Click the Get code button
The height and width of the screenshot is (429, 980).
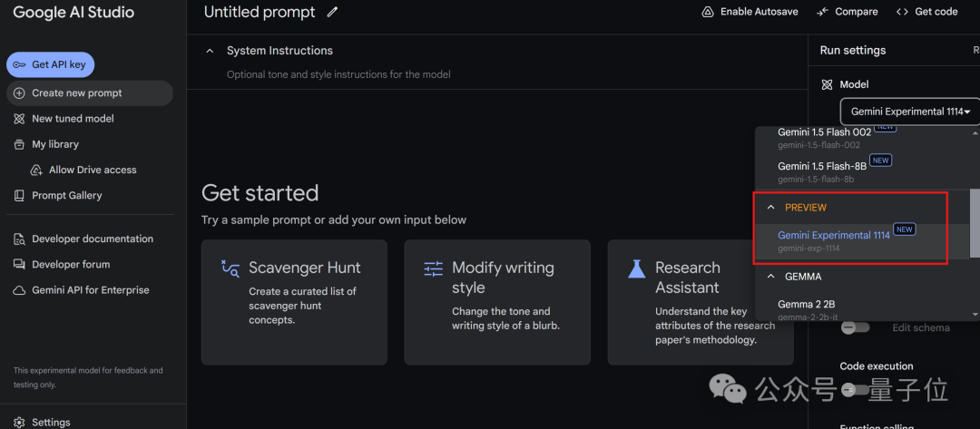926,12
